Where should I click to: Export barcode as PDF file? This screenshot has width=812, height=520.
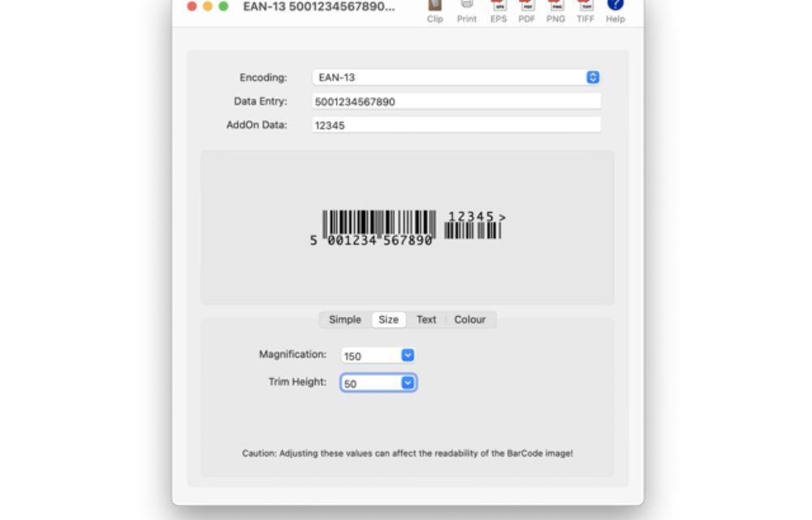(x=527, y=8)
